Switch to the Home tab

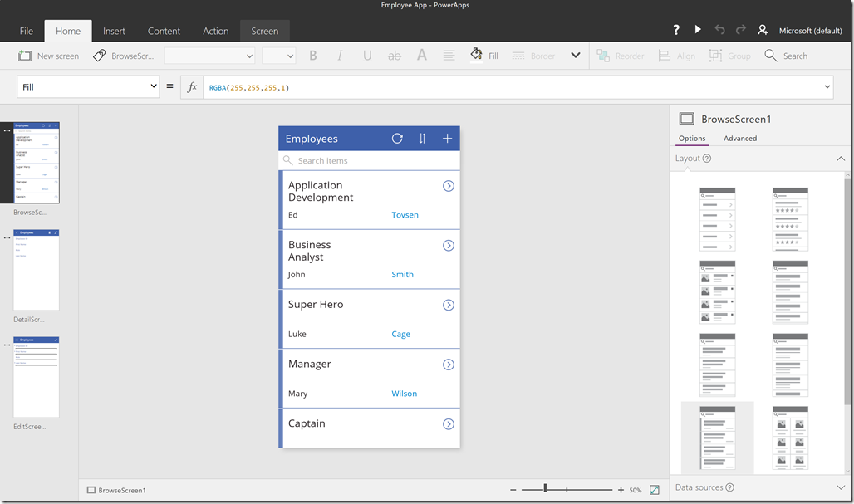tap(68, 31)
